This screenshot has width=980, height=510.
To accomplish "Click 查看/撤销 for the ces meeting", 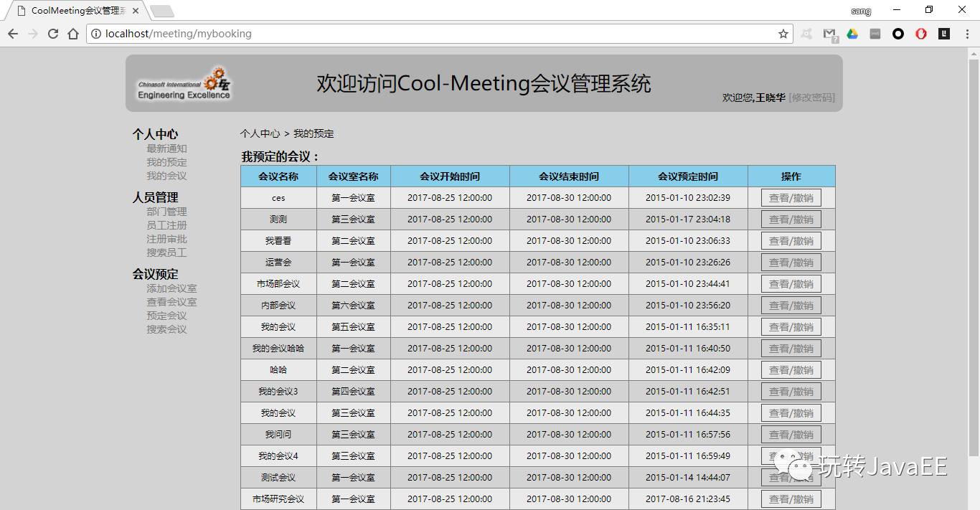I will coord(791,198).
